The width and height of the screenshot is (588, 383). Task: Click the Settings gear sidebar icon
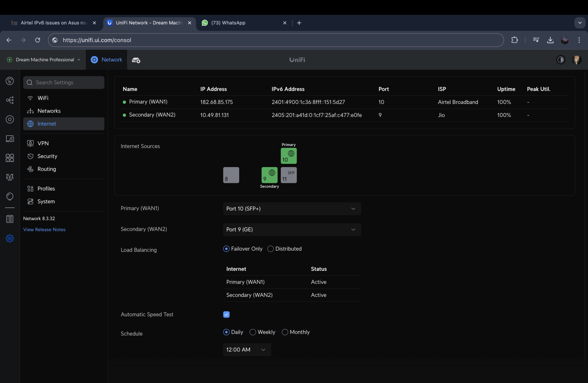[x=10, y=238]
